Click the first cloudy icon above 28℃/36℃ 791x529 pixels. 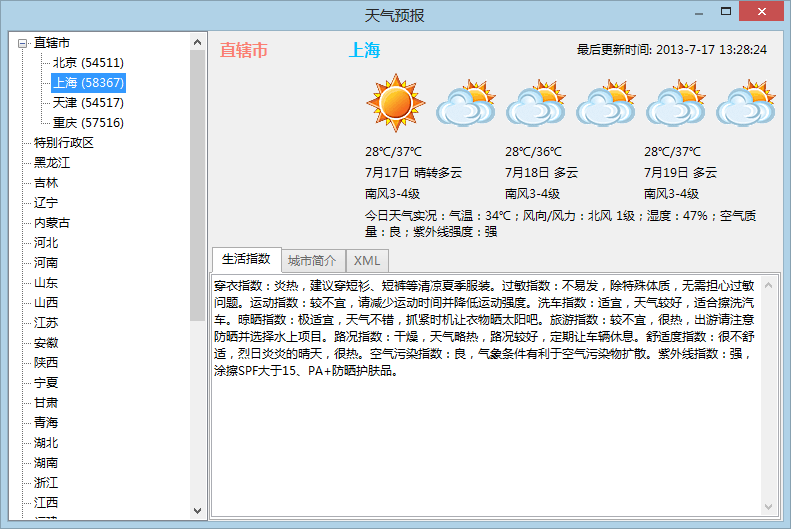[536, 104]
